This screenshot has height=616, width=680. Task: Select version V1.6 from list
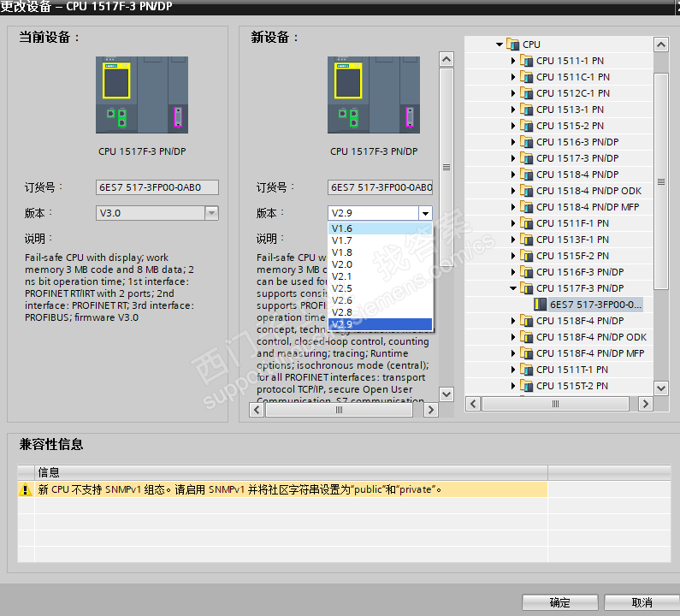tap(380, 228)
